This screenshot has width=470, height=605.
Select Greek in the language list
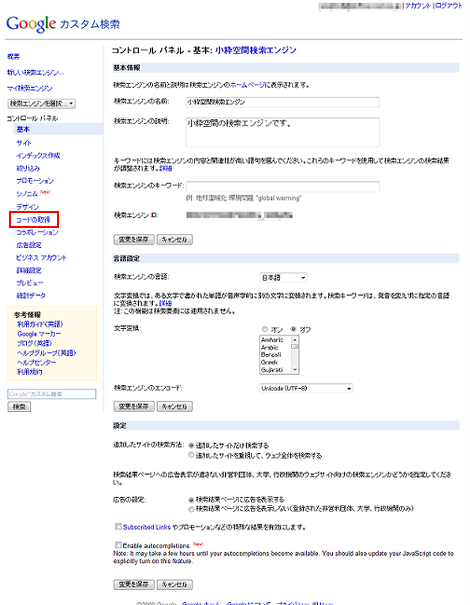[x=269, y=362]
